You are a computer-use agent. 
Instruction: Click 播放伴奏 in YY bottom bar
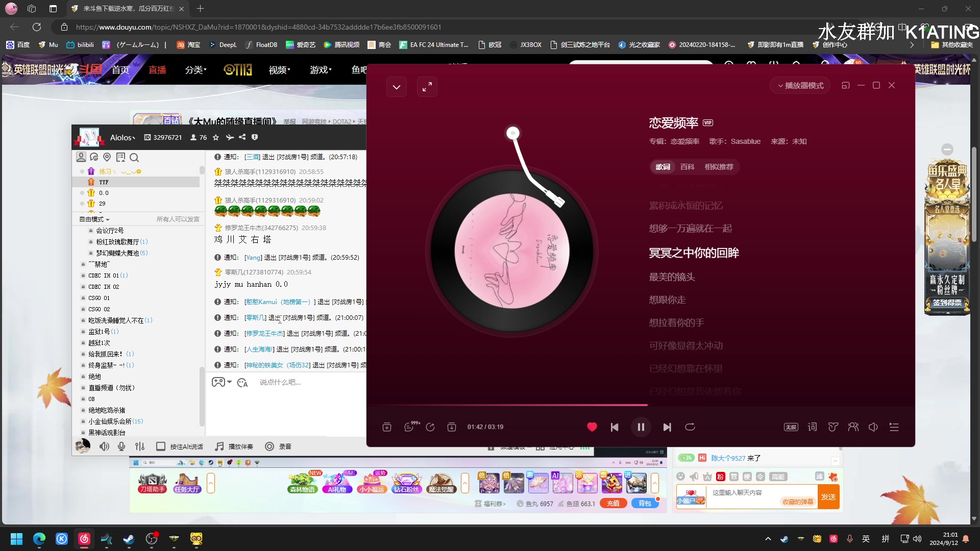[x=234, y=446]
